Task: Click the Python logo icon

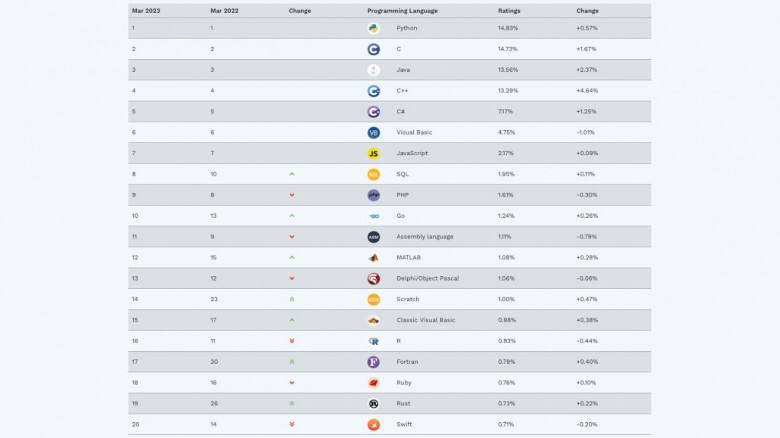Action: (x=373, y=28)
